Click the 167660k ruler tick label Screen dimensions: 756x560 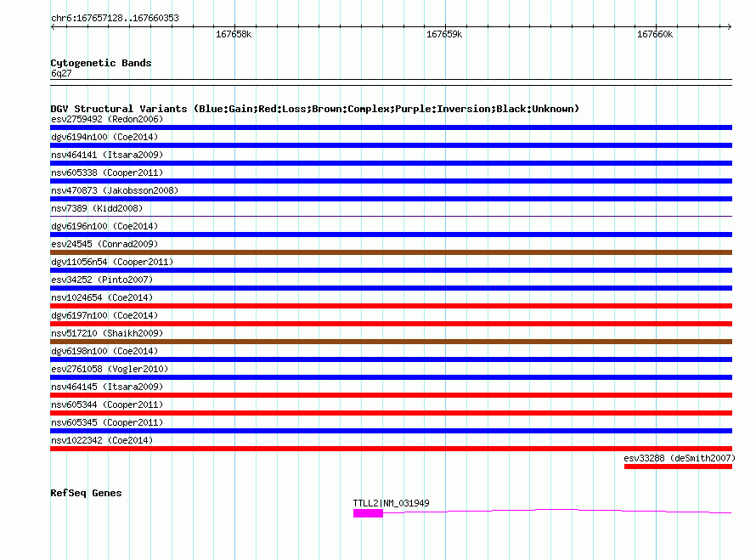pos(655,34)
